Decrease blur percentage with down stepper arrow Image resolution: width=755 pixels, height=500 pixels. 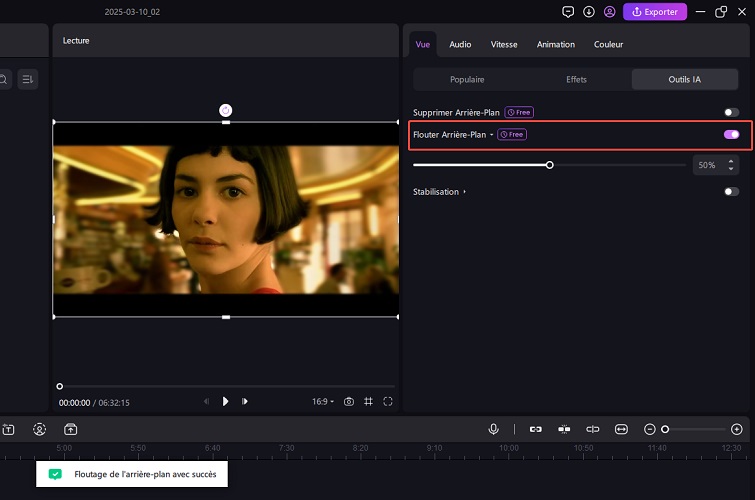coord(731,169)
